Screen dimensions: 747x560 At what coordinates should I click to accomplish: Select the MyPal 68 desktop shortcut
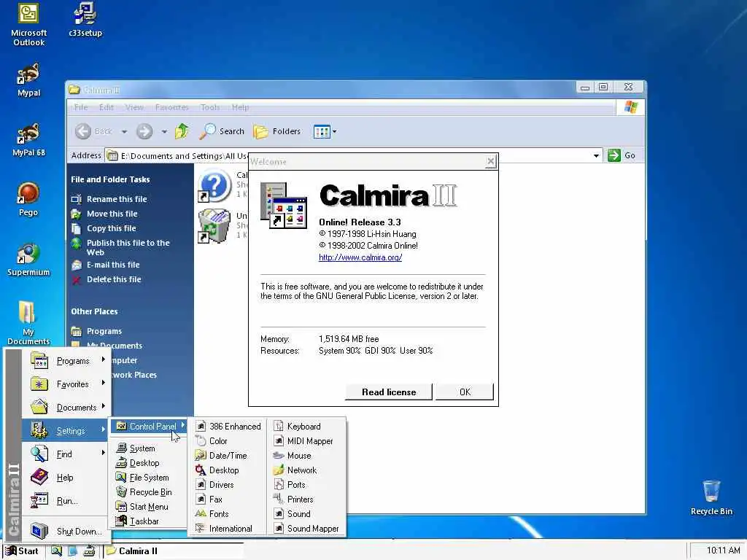pos(28,140)
